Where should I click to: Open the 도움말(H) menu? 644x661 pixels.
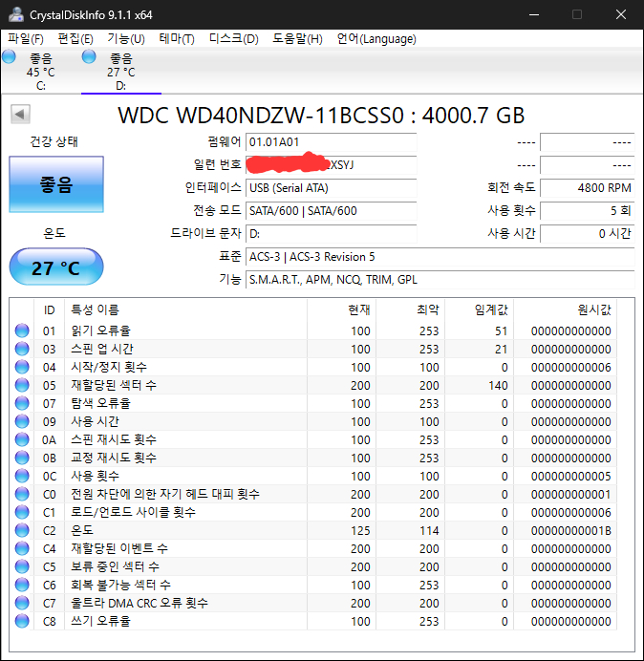(297, 39)
